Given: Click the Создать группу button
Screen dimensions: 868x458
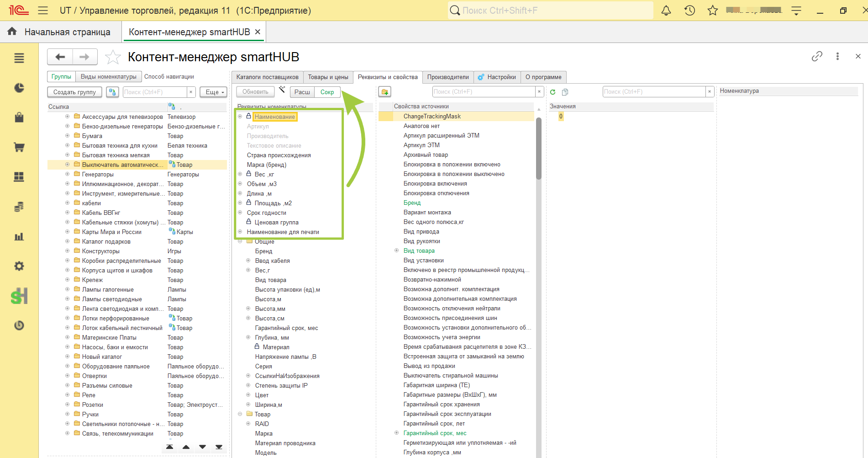Looking at the screenshot, I should point(74,92).
